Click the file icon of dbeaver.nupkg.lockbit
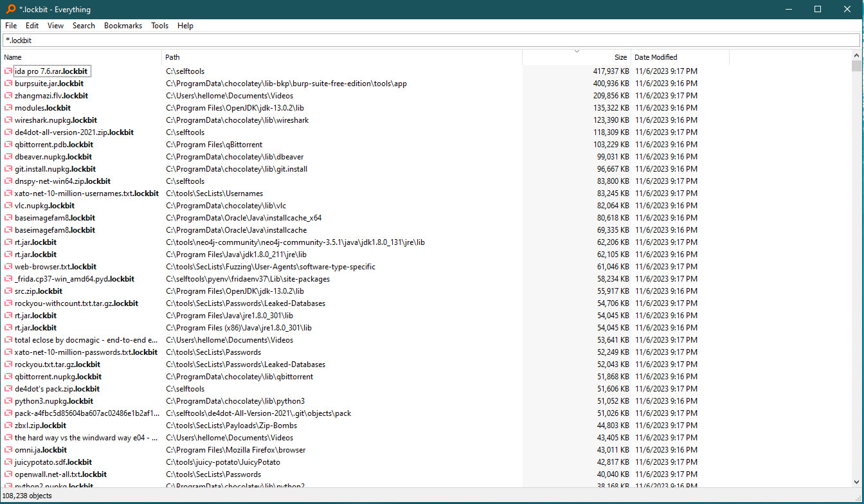Screen dimensions: 864x504 (8, 157)
